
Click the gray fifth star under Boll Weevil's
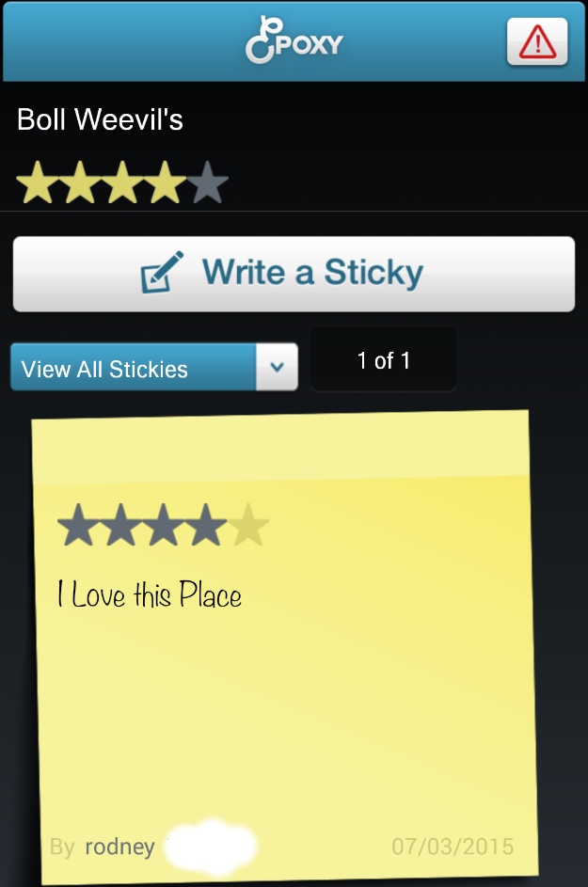(208, 183)
